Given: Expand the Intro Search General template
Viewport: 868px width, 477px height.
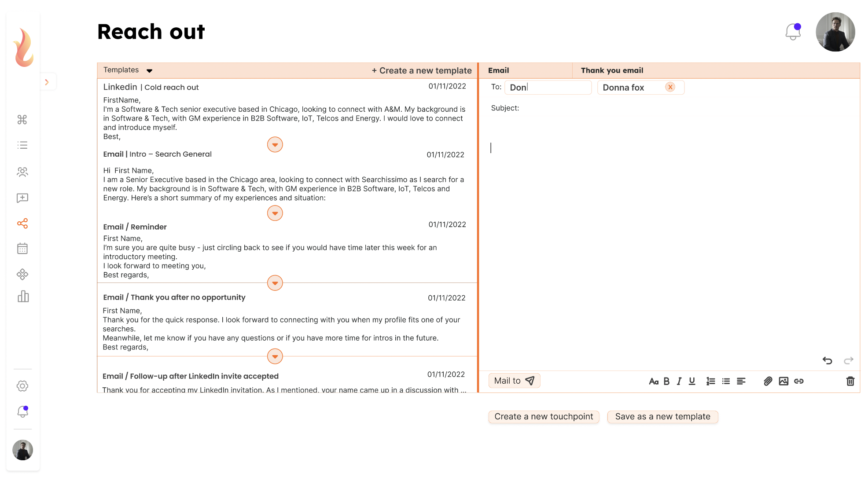Looking at the screenshot, I should (x=275, y=213).
